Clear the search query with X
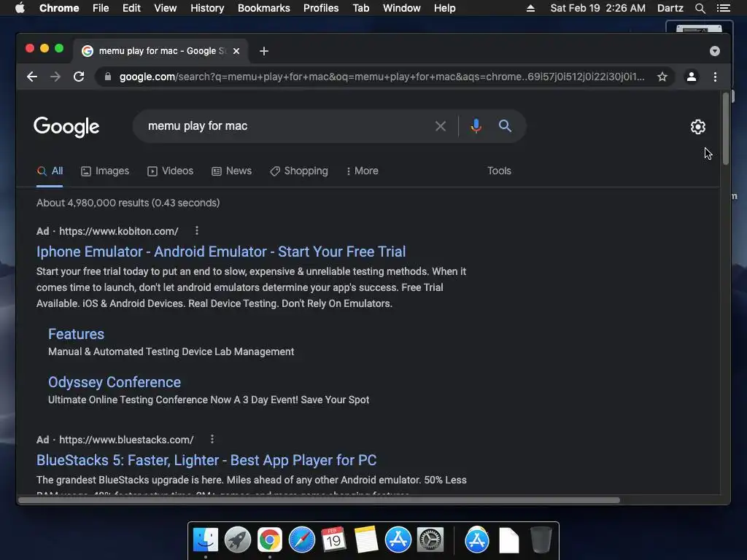The image size is (747, 560). pos(441,126)
